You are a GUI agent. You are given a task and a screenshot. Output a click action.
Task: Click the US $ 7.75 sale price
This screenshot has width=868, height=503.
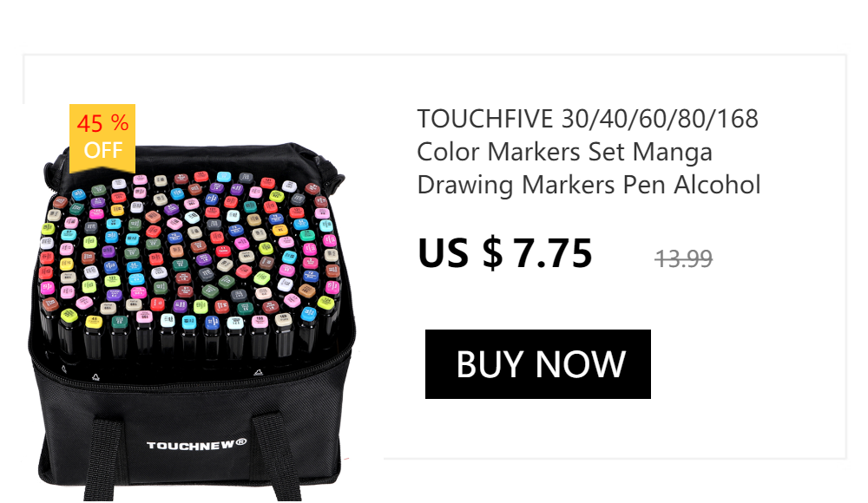pyautogui.click(x=505, y=254)
